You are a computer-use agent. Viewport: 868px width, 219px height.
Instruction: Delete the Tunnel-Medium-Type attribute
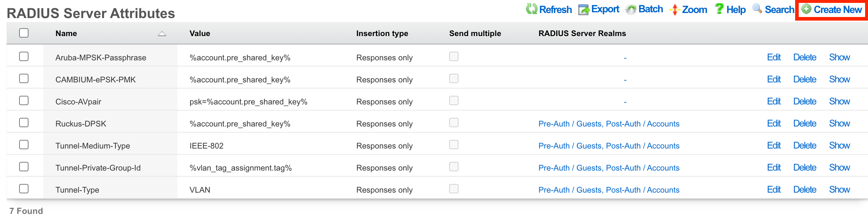click(x=805, y=146)
